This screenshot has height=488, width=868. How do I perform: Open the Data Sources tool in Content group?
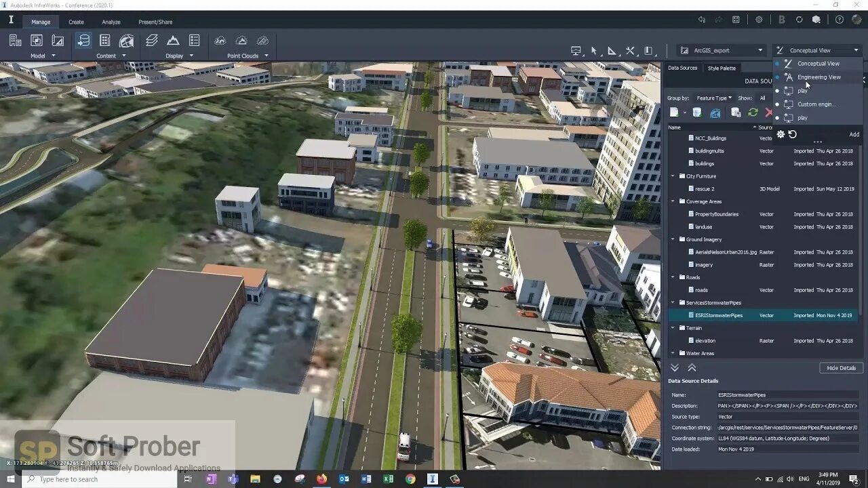(83, 41)
